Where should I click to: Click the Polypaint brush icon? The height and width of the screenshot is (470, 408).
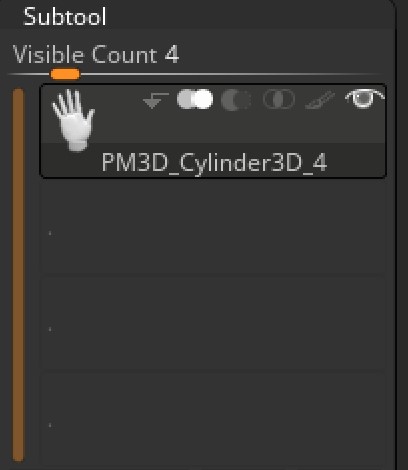coord(320,100)
